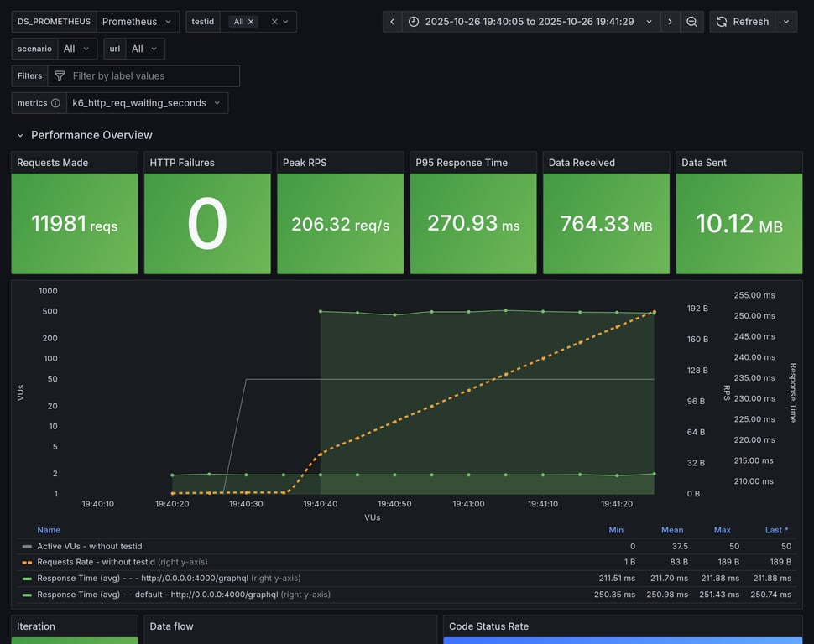Go to the previous time range with left arrow
This screenshot has height=644, width=814.
click(x=392, y=22)
